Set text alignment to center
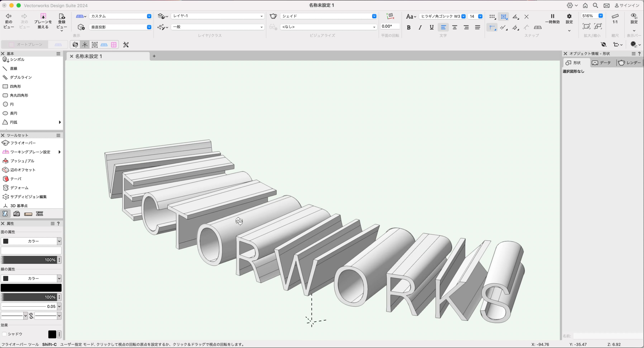This screenshot has height=348, width=644. tap(454, 27)
